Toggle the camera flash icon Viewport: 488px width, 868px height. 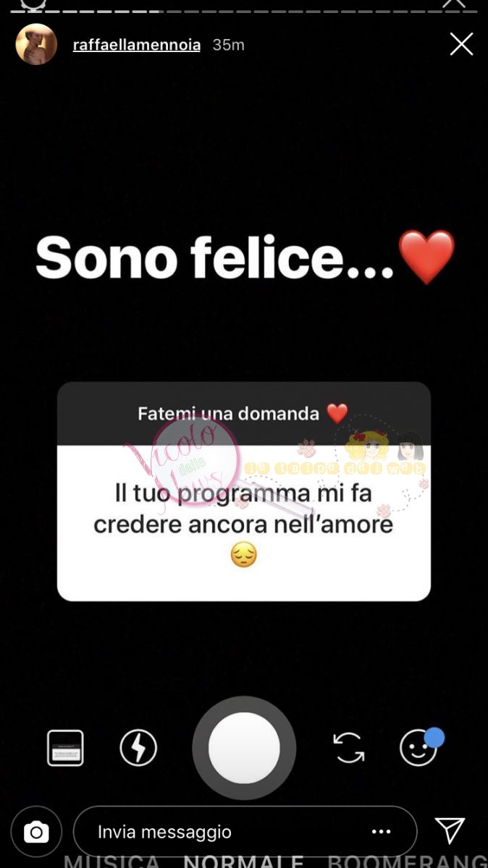click(x=138, y=748)
